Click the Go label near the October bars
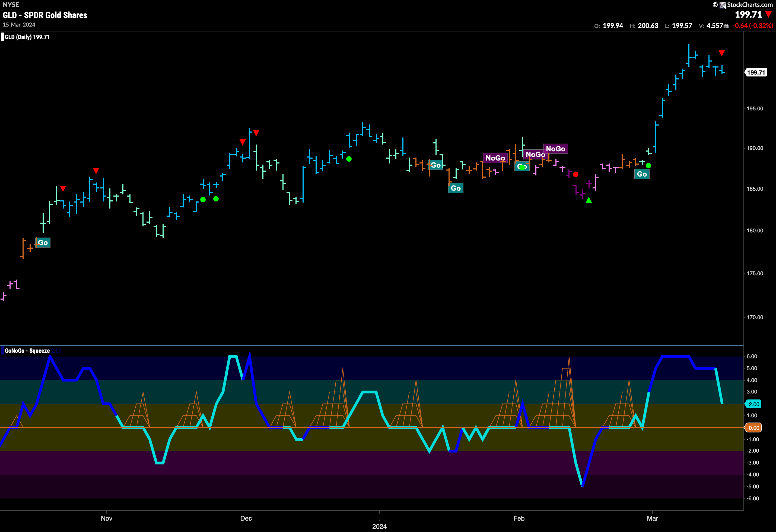The height and width of the screenshot is (532, 776). click(43, 243)
